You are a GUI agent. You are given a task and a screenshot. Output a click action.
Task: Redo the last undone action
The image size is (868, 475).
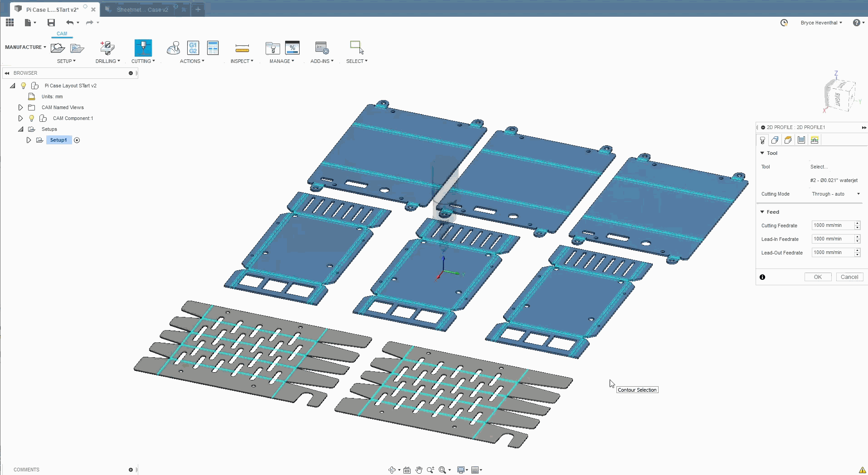[90, 23]
